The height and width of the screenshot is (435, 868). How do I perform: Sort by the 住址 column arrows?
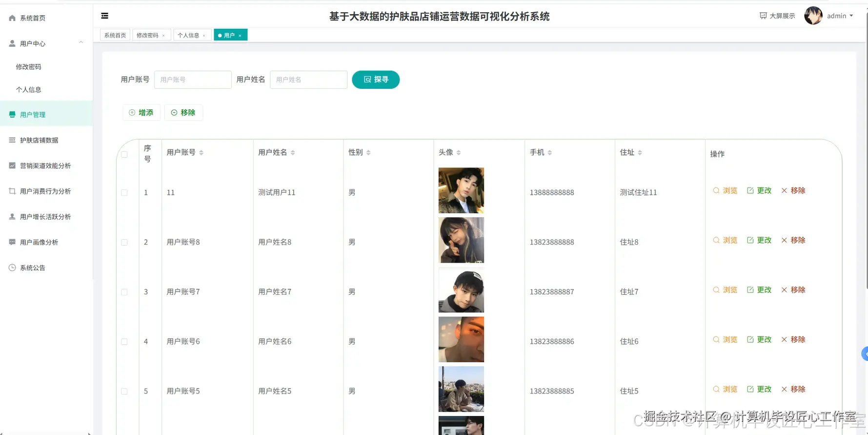[x=640, y=153]
